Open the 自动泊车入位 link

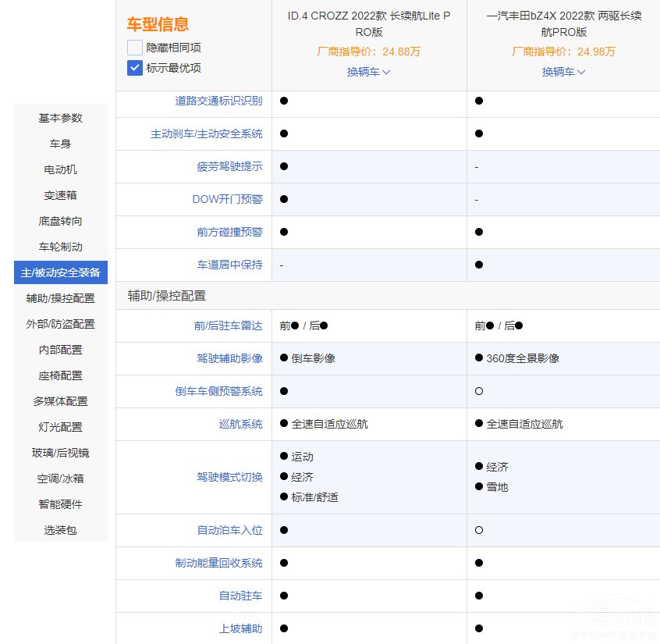pyautogui.click(x=229, y=530)
